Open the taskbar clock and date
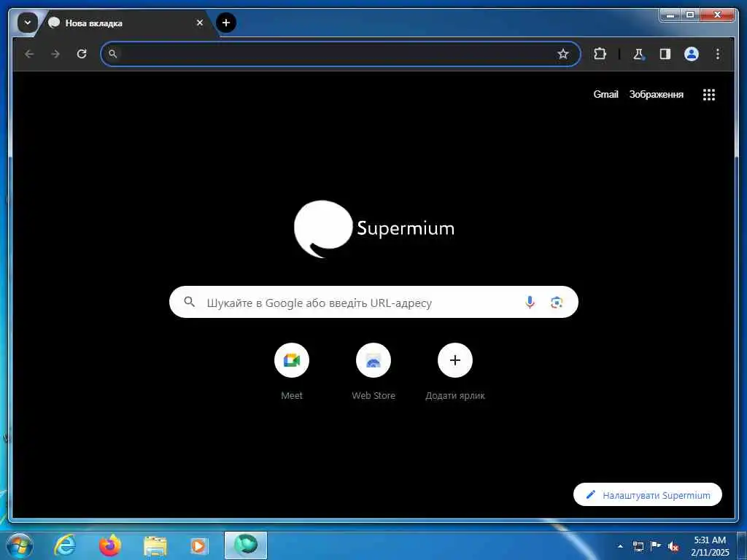The image size is (747, 560). [x=710, y=546]
